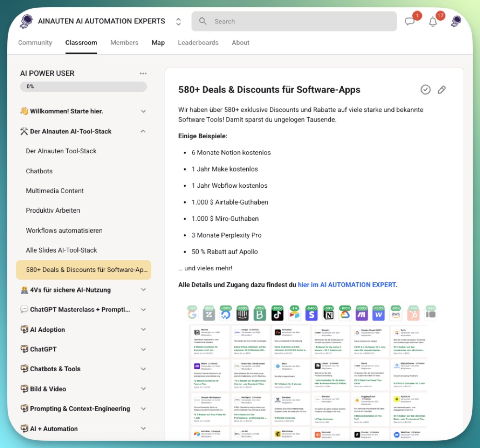Click the 'Einige Beispiele:' heading
Screen dimensions: 480x448
(203, 136)
